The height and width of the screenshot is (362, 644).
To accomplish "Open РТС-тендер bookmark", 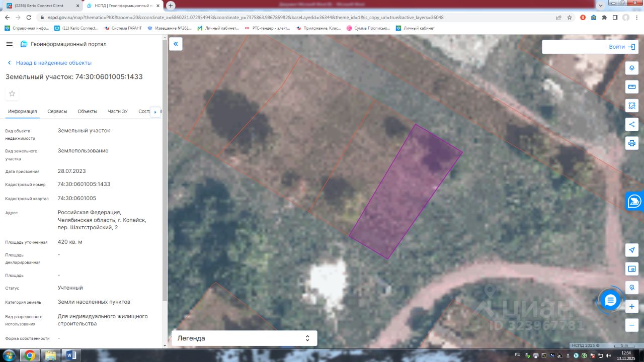I will [x=268, y=28].
